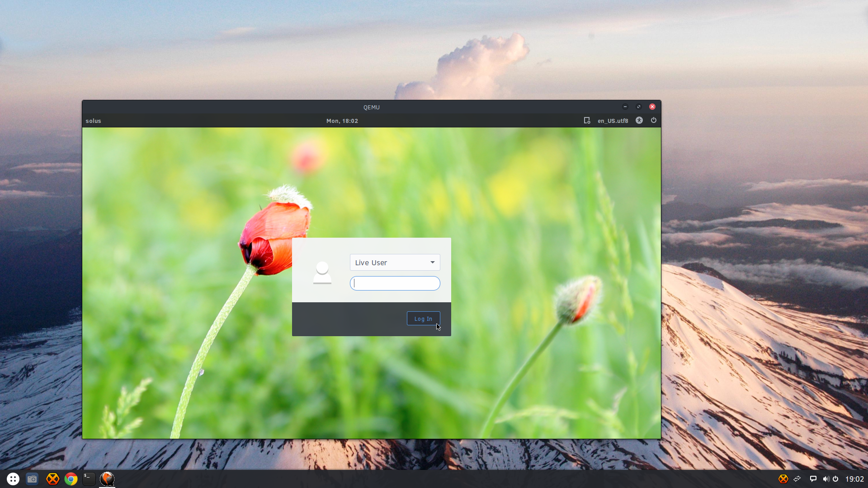Click the user avatar silhouette in the login box

(x=322, y=272)
